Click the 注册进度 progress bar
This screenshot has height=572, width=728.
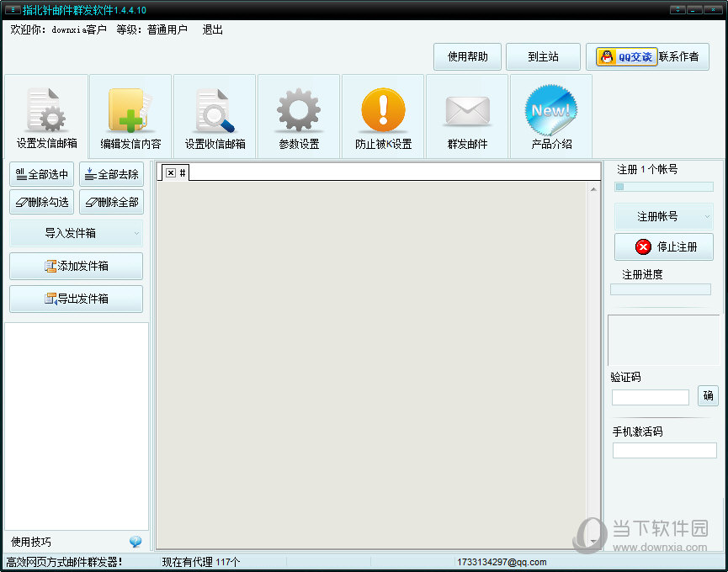click(x=660, y=289)
